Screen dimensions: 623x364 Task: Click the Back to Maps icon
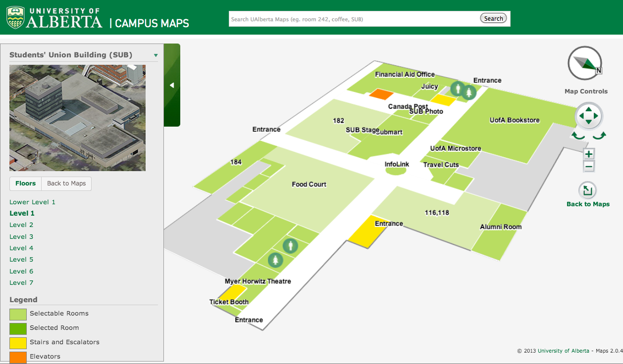(x=588, y=190)
